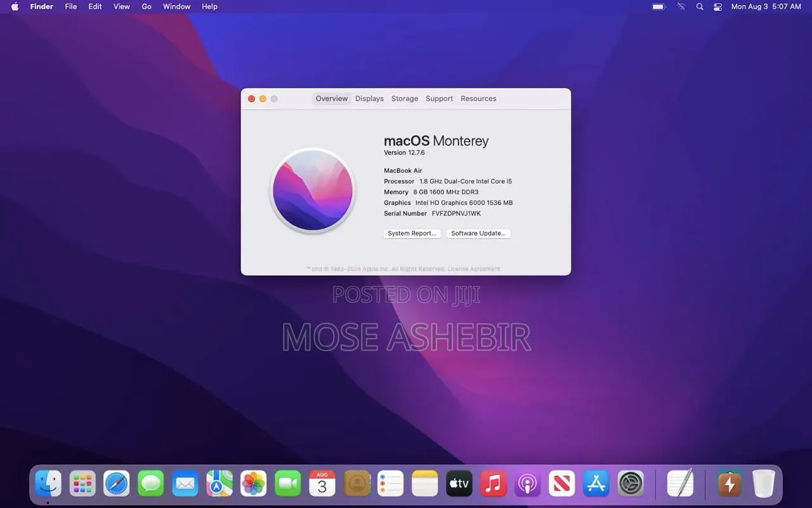
Task: Switch to the Support tab
Action: [x=439, y=98]
